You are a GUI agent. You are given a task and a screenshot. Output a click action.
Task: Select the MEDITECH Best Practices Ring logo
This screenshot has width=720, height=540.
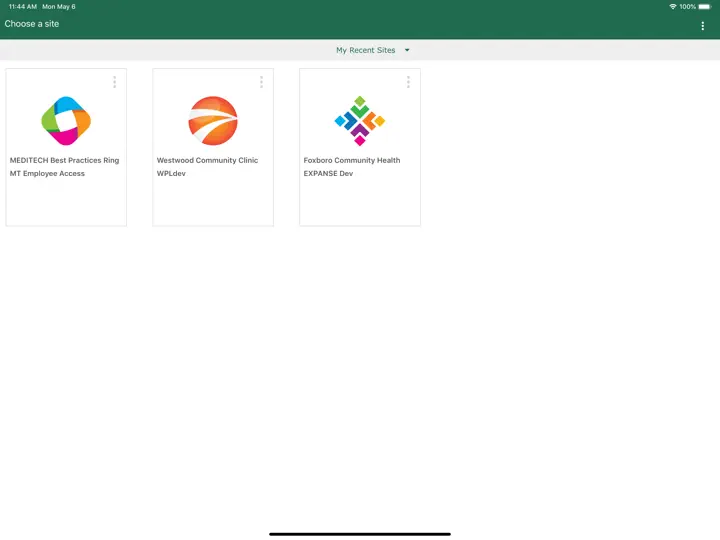pos(66,121)
